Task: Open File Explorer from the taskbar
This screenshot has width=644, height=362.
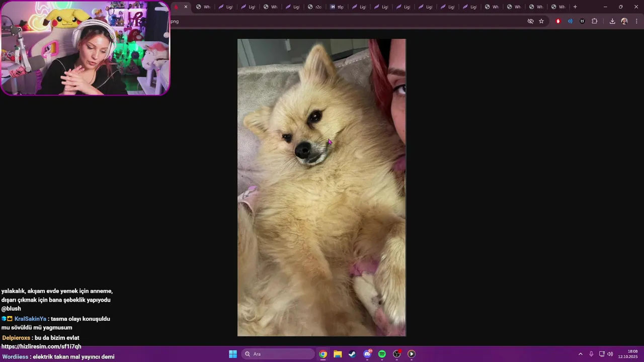Action: 338,354
